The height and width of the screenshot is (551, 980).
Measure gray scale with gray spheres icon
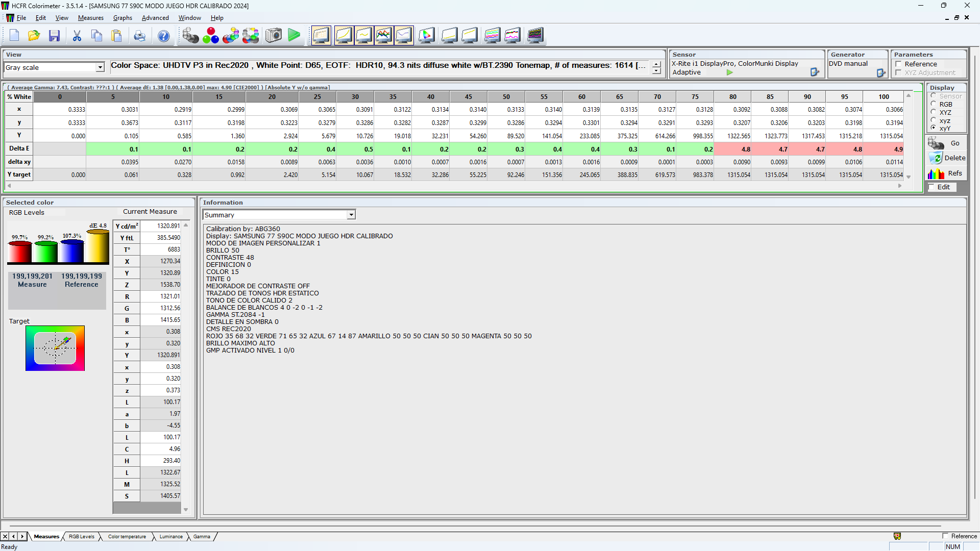click(x=190, y=36)
